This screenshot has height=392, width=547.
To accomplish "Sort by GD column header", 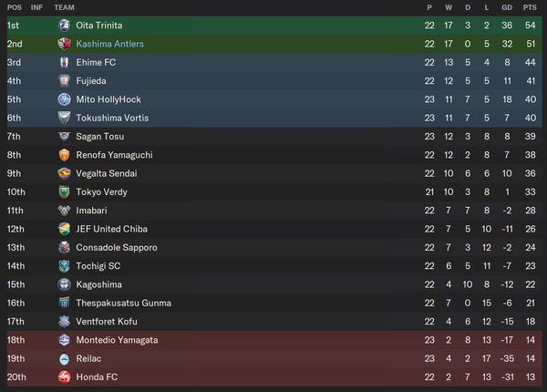I will 507,7.
